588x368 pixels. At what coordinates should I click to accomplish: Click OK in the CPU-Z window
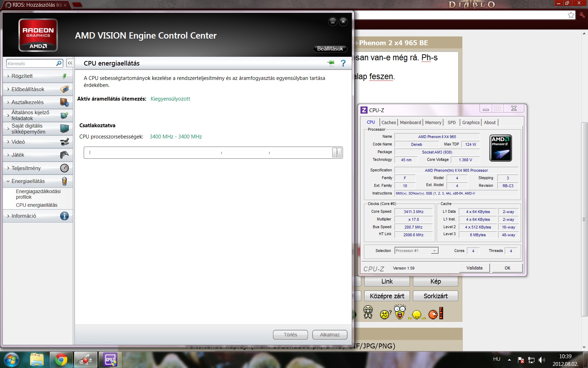tap(507, 268)
